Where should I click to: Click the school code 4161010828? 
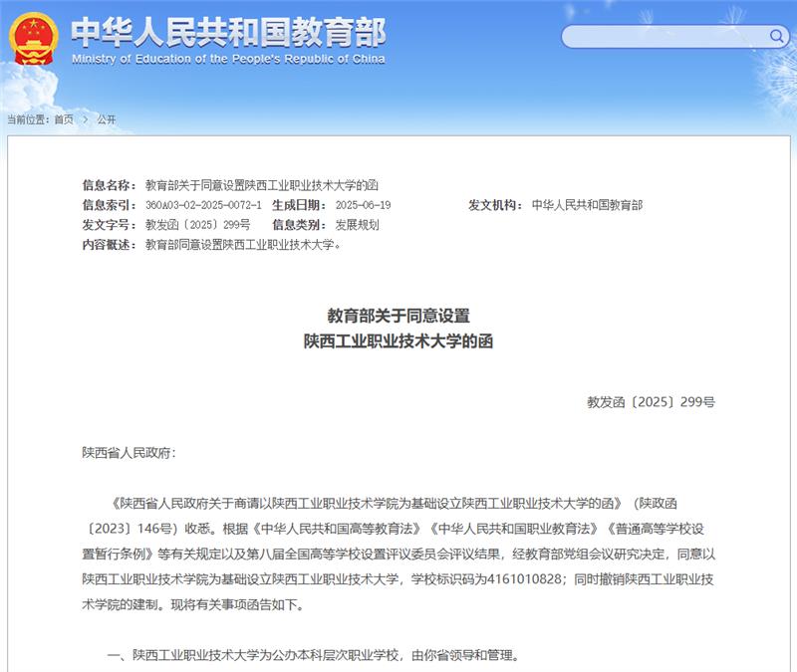(x=524, y=579)
